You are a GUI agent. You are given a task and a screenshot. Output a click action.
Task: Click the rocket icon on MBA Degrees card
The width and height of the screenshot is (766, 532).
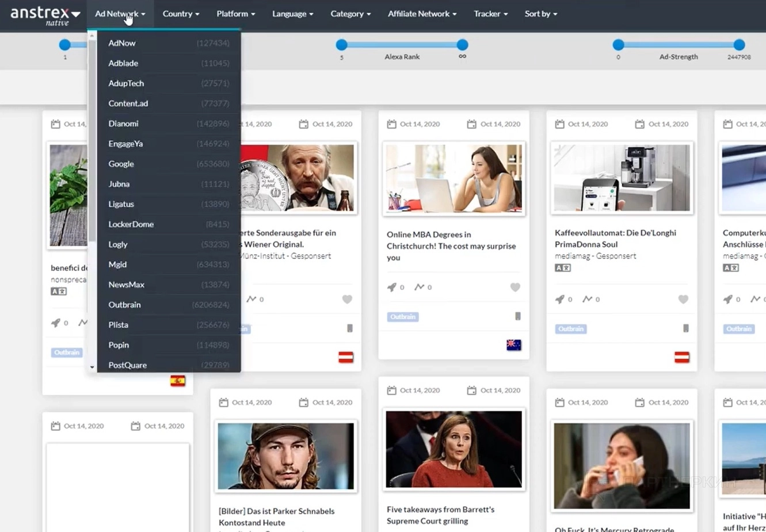click(x=392, y=287)
